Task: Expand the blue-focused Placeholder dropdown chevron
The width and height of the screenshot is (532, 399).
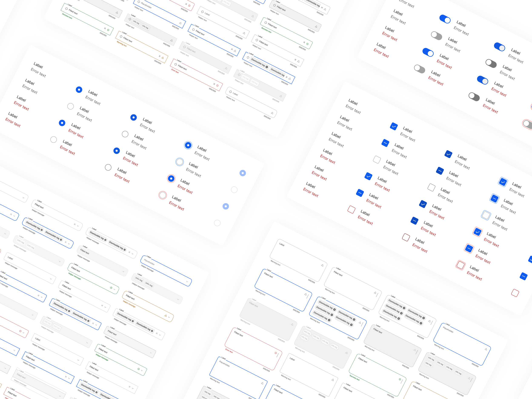Action: (187, 281)
